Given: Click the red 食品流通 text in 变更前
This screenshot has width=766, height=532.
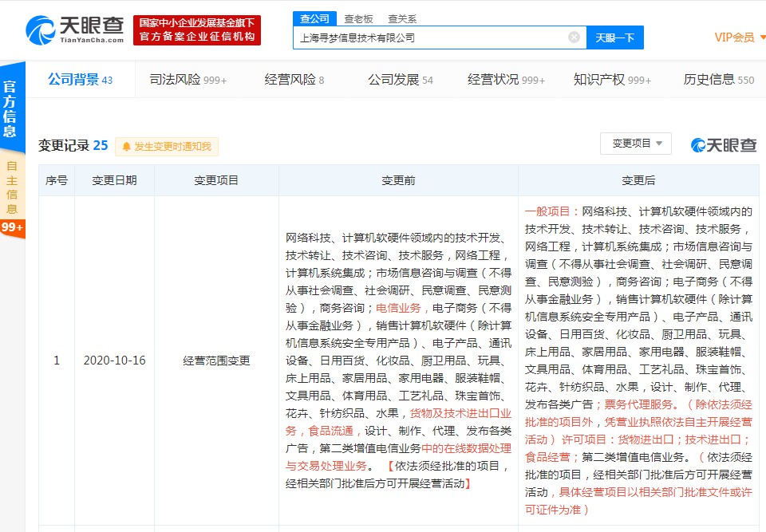Looking at the screenshot, I should (x=330, y=431).
